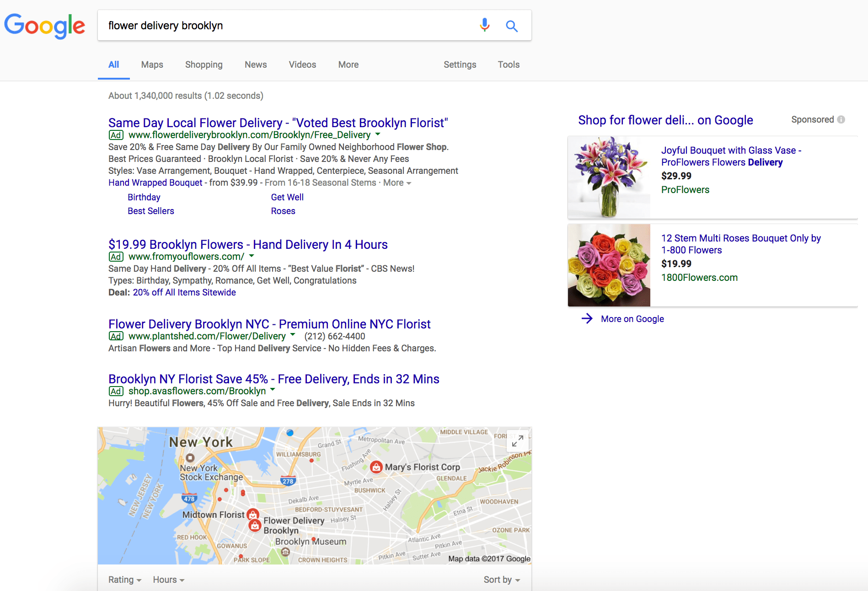Expand the map to fullscreen view

click(517, 441)
